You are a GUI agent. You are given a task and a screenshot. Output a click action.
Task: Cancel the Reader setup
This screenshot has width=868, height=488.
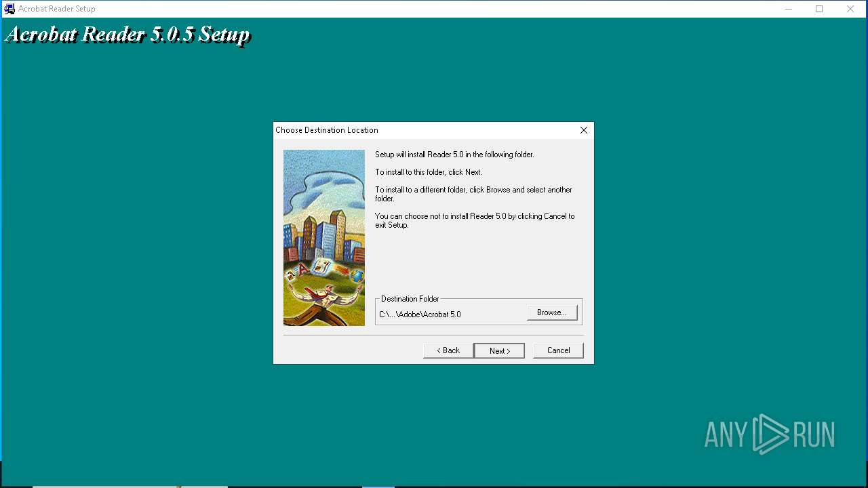[x=558, y=350]
